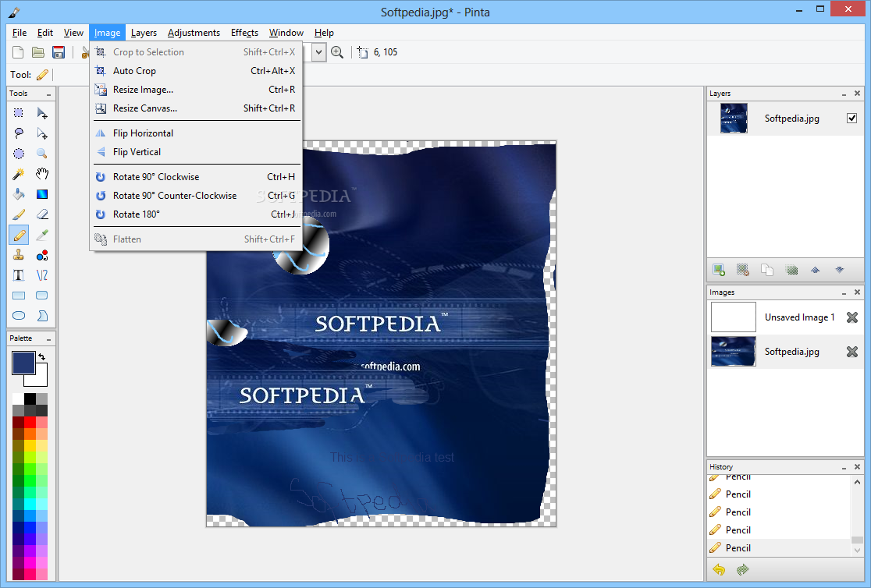
Task: Move layer down
Action: 839,270
